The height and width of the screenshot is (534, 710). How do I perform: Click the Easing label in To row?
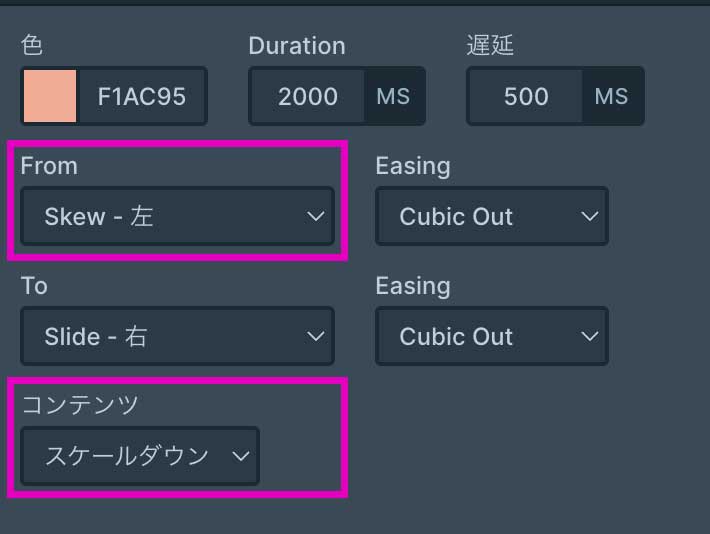[x=412, y=286]
